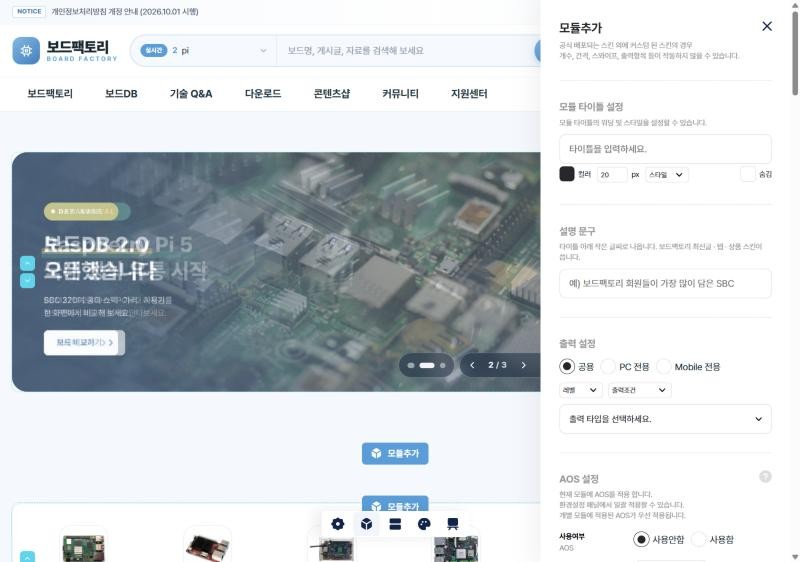Select the module cube icon in floating toolbar
The height and width of the screenshot is (562, 800).
pos(366,524)
